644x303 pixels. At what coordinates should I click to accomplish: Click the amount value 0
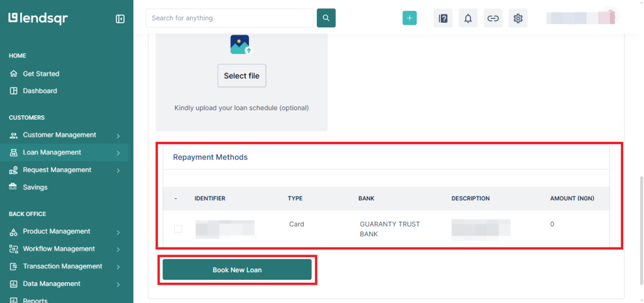[552, 224]
